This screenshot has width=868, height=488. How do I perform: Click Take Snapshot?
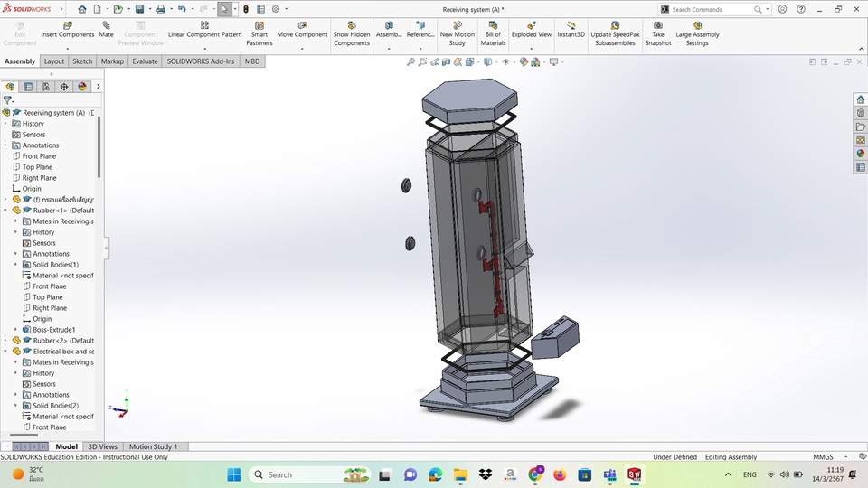(x=658, y=33)
